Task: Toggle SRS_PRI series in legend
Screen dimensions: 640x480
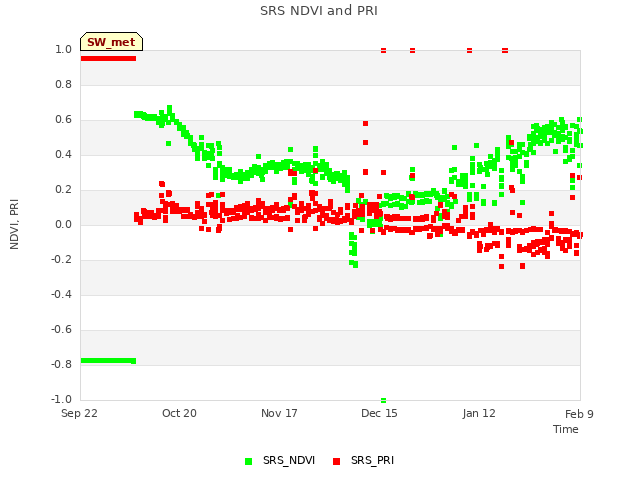Action: [x=363, y=460]
